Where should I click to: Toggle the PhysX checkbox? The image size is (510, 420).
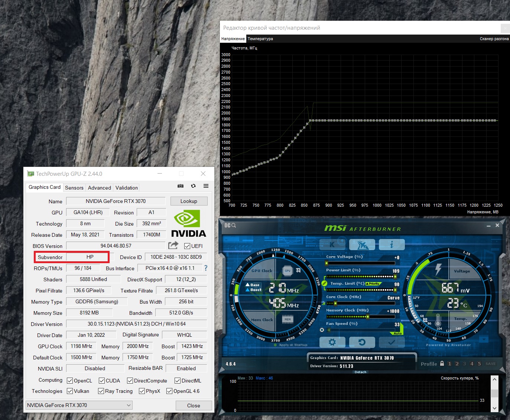click(x=142, y=391)
